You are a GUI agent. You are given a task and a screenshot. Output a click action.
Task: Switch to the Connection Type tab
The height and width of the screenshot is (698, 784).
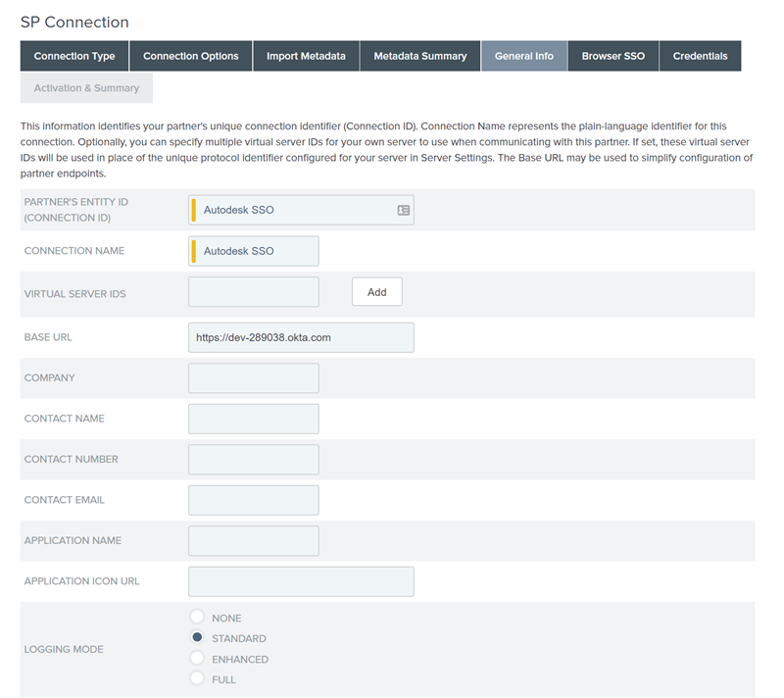(x=73, y=56)
